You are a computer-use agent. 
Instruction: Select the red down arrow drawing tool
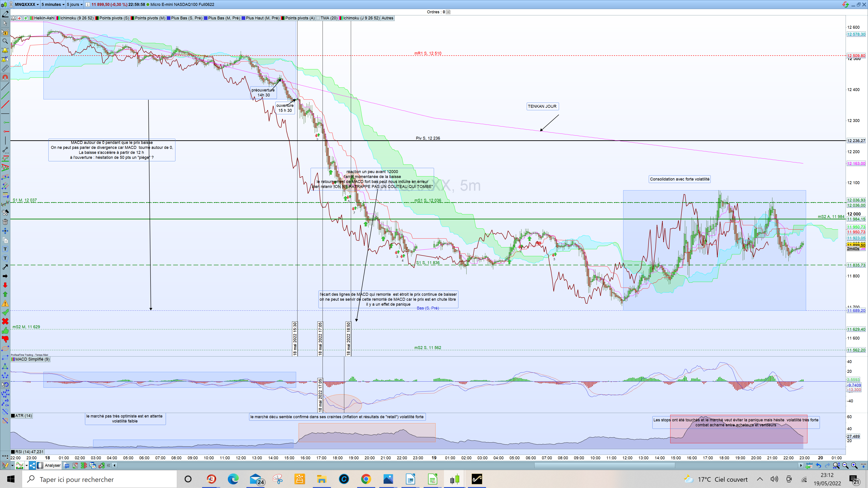(x=5, y=285)
